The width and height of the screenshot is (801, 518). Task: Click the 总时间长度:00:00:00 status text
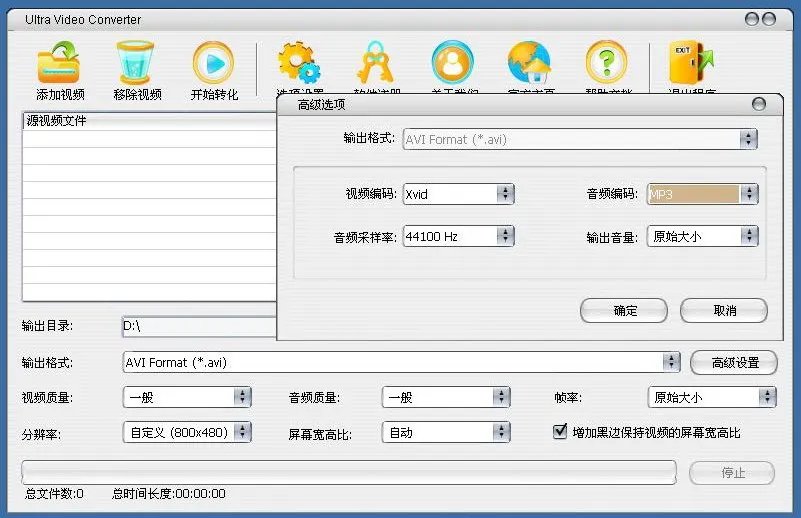pyautogui.click(x=169, y=493)
